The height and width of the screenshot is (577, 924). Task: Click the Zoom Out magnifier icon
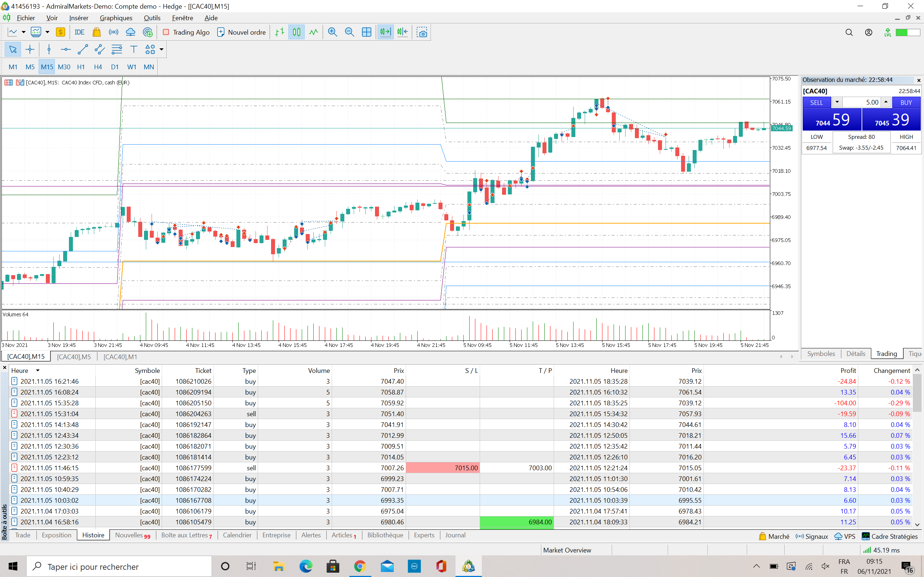tap(349, 32)
